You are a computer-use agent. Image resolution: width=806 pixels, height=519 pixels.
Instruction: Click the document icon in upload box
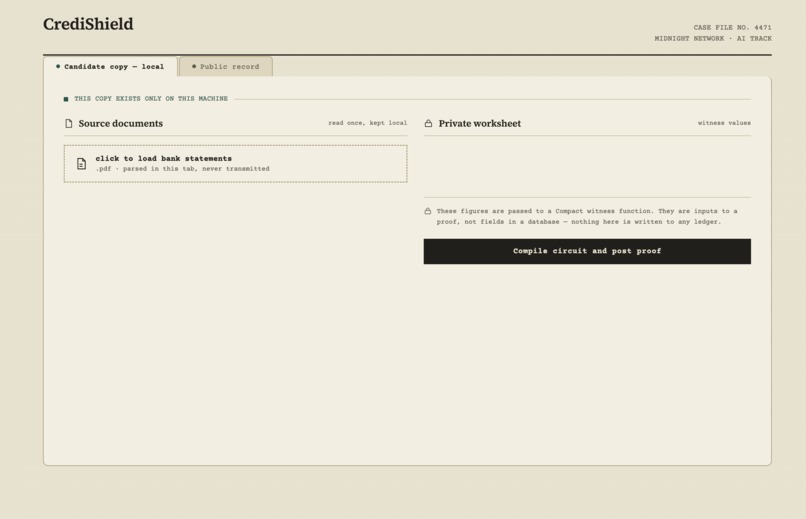tap(81, 163)
